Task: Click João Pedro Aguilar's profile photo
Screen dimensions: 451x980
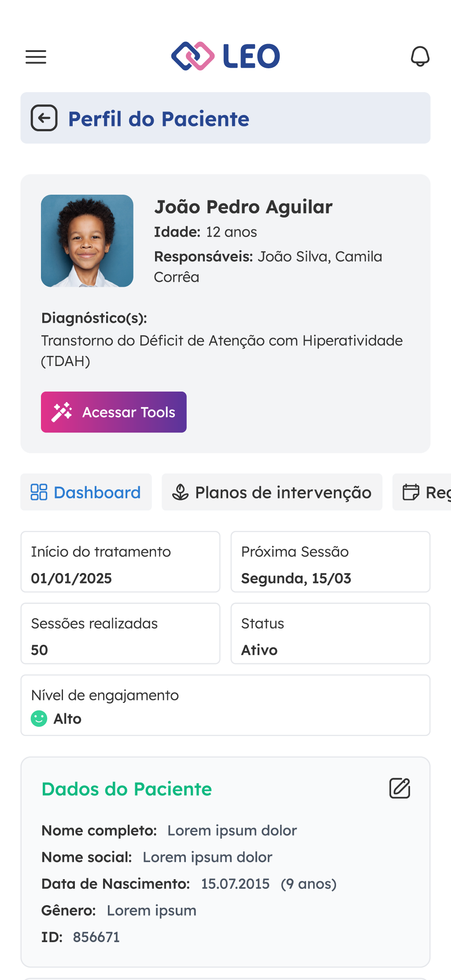Action: click(87, 241)
